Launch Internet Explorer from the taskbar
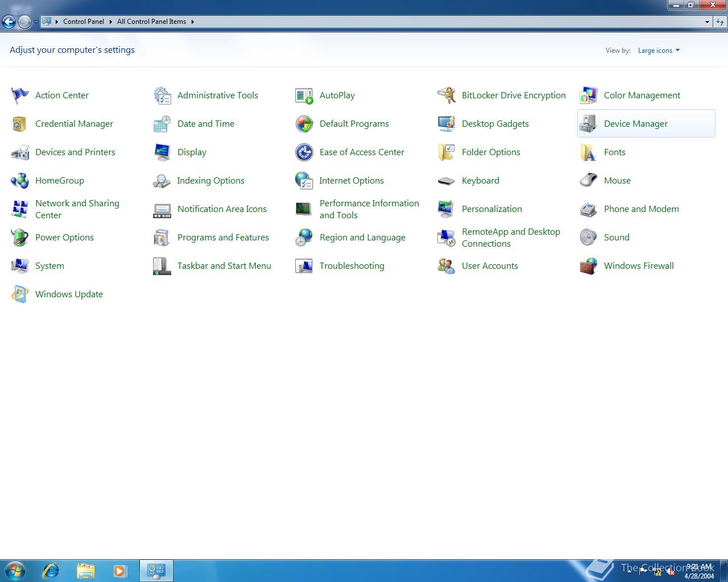Screen dimensions: 728x582 point(51,571)
